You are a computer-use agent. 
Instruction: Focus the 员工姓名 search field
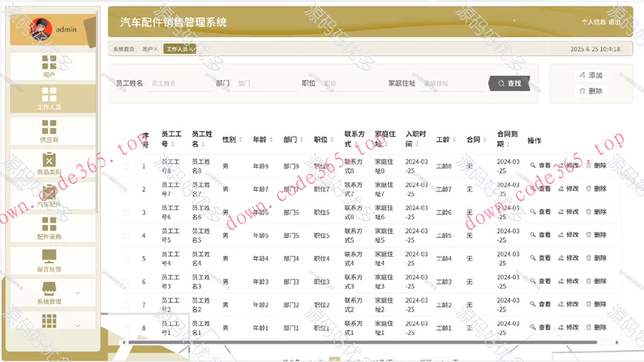(x=179, y=83)
